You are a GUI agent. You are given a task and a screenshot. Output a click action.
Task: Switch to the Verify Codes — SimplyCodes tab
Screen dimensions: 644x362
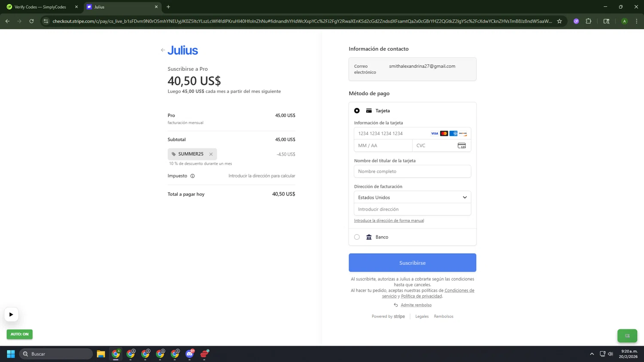pyautogui.click(x=40, y=7)
